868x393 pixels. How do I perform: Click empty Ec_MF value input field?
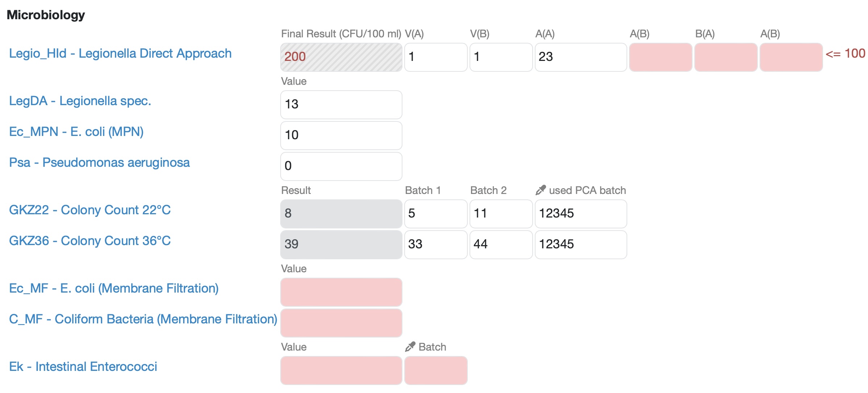(341, 292)
